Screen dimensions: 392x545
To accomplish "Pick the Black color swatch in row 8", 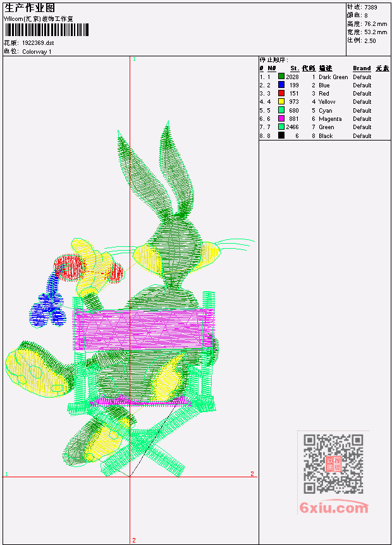I will click(x=281, y=135).
